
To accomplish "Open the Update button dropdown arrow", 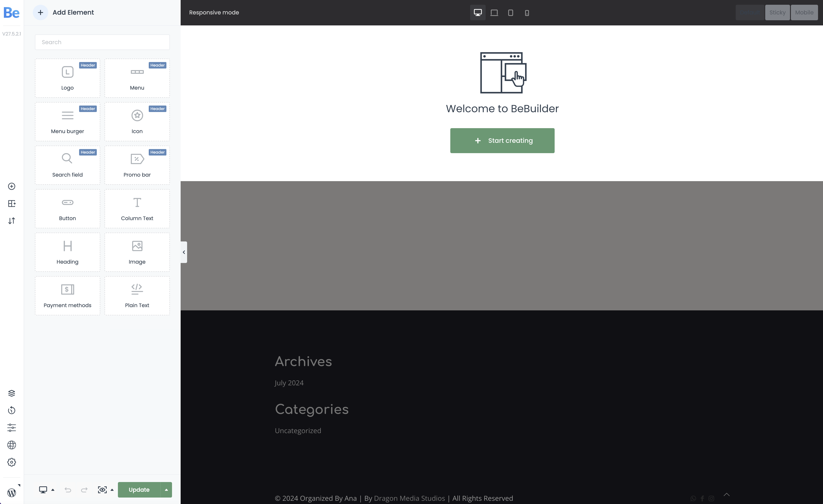I will [x=166, y=490].
